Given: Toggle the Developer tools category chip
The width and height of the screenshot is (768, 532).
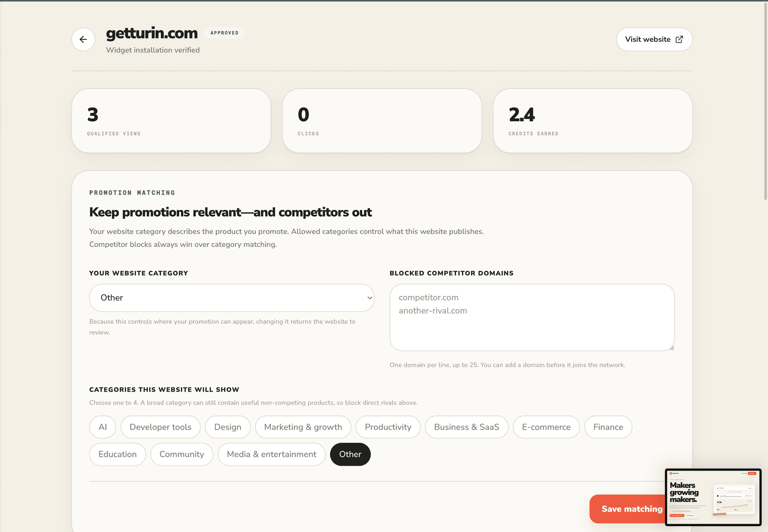Looking at the screenshot, I should [161, 427].
